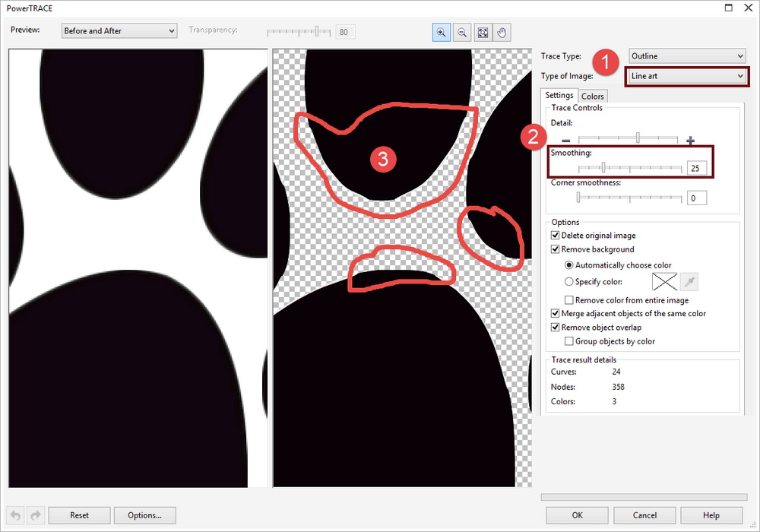Click the Smoothing slider handle
The width and height of the screenshot is (760, 532).
[x=603, y=168]
